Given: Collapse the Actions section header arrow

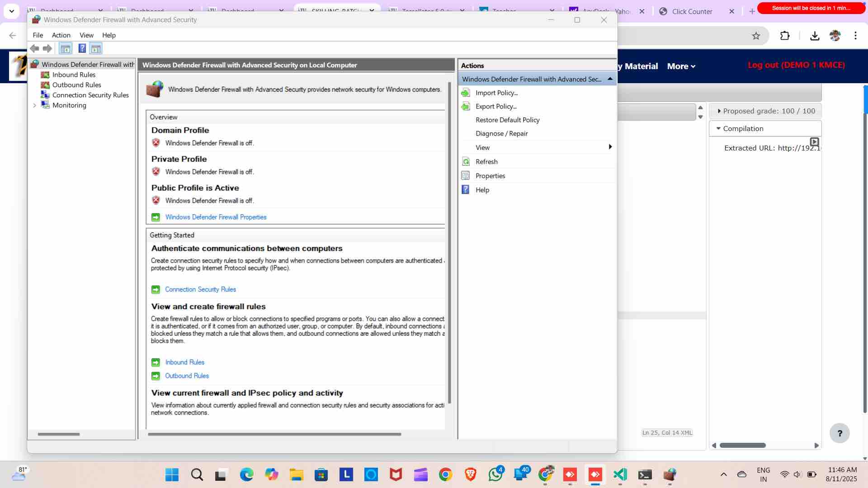Looking at the screenshot, I should pos(610,79).
